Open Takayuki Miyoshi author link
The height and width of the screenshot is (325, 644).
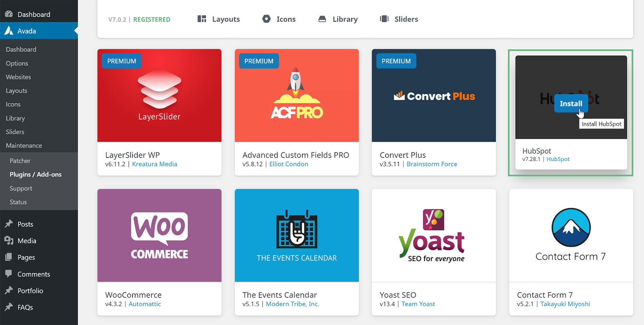point(565,304)
